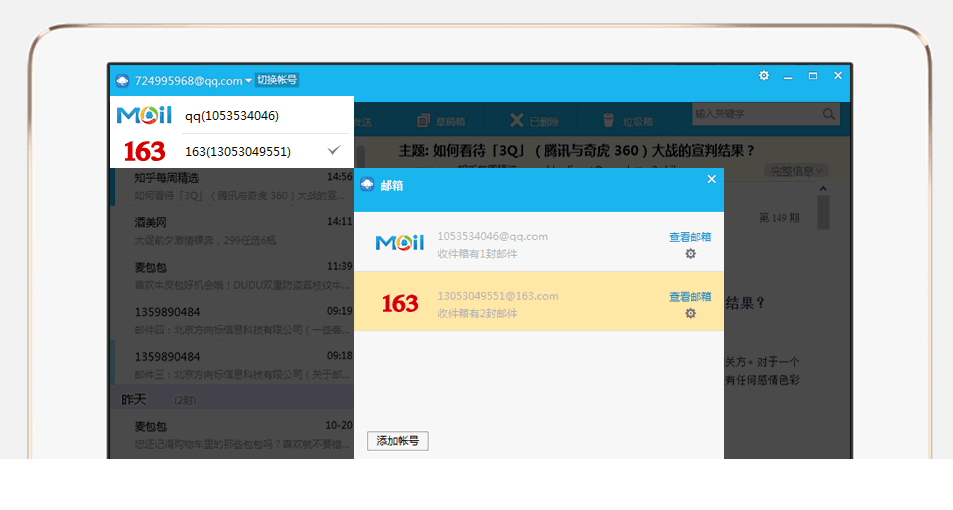Switch to the qq(1053534046) account
Viewport: 953px width, 510px height.
232,116
